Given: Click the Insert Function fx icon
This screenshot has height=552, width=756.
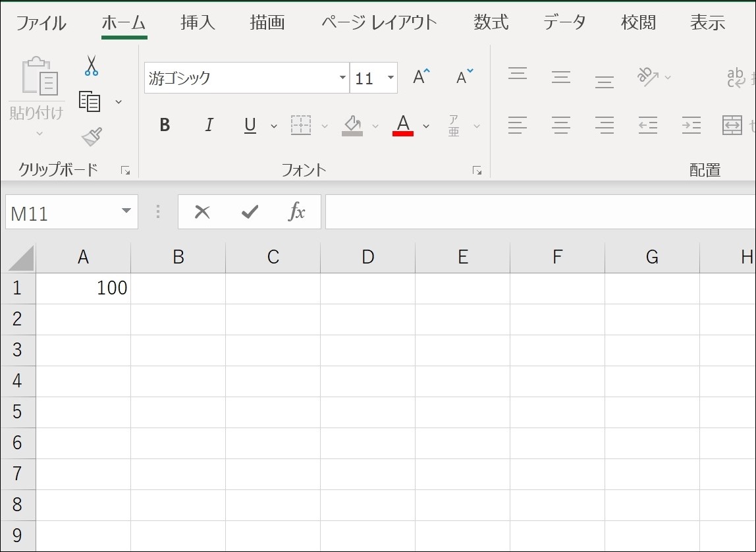Looking at the screenshot, I should (x=297, y=211).
